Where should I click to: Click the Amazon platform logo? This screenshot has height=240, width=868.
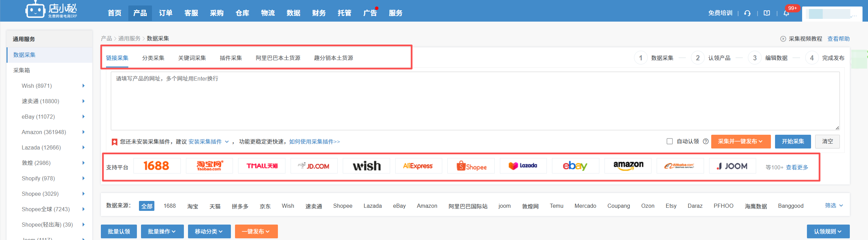click(x=628, y=166)
